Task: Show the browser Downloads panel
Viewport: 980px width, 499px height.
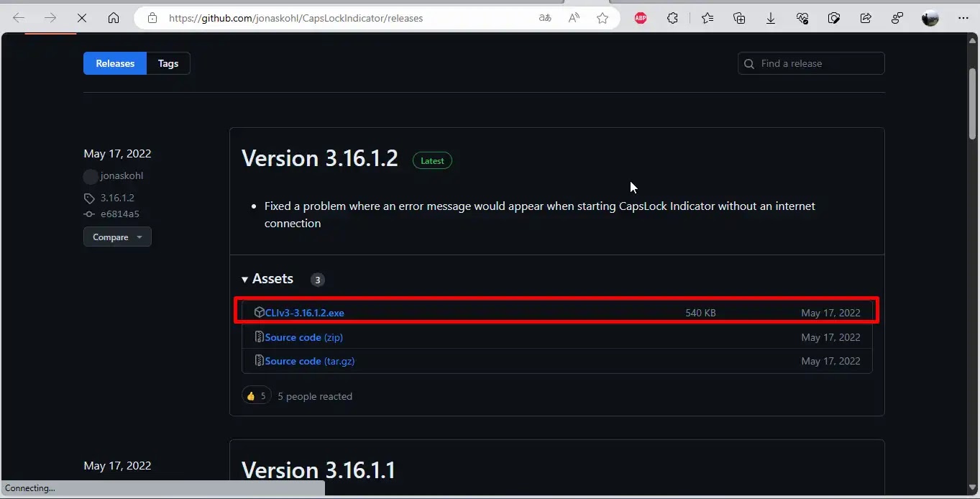Action: tap(771, 18)
